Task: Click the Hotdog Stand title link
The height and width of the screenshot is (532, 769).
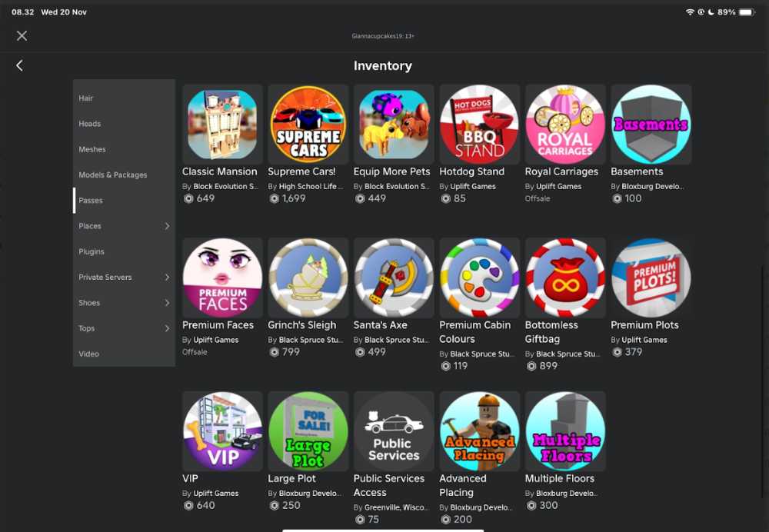Action: (472, 171)
